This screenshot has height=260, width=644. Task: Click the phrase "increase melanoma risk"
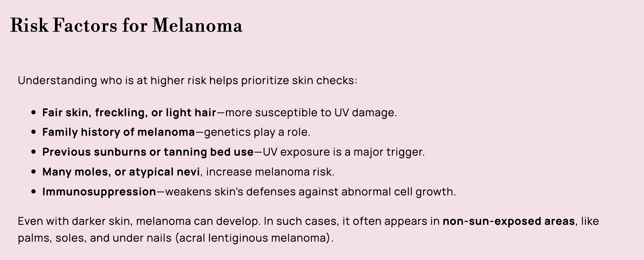click(270, 172)
